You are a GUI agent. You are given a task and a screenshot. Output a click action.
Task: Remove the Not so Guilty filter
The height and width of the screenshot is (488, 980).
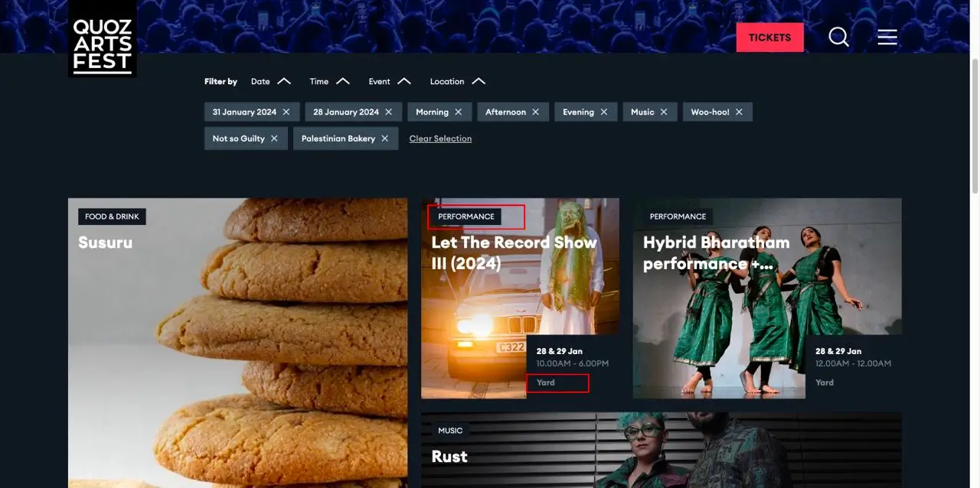coord(274,138)
